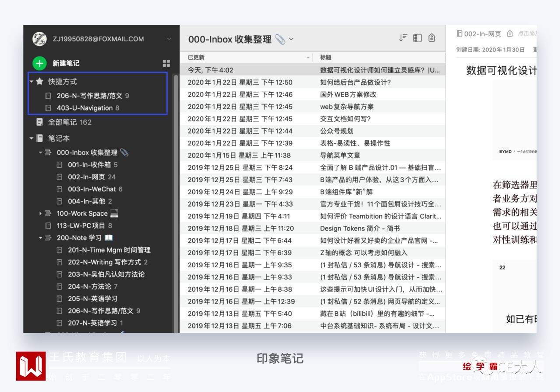Open the dropdown chevron beside the 000-Inbox 收集整理 title
Image resolution: width=560 pixels, height=392 pixels.
click(x=291, y=39)
